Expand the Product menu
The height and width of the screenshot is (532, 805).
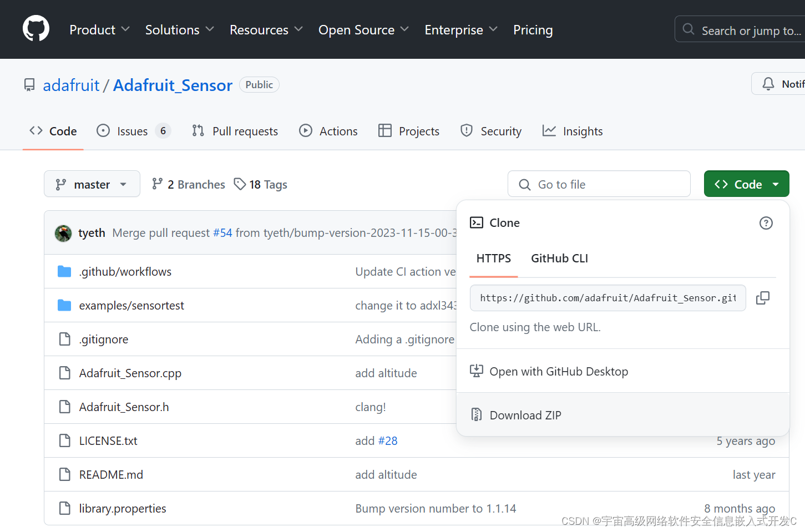click(100, 29)
